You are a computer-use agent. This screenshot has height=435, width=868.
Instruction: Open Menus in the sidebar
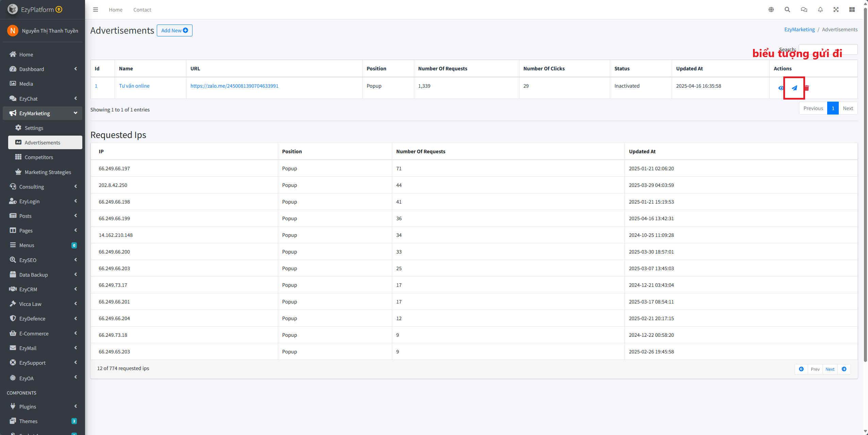[43, 245]
